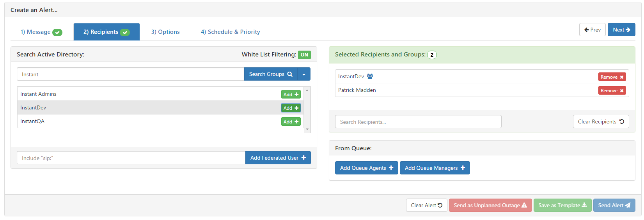Add the InstantQA group
Image resolution: width=644 pixels, height=220 pixels.
(291, 121)
